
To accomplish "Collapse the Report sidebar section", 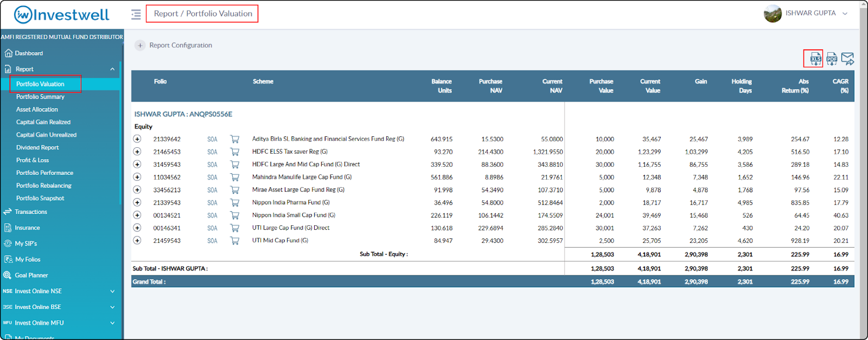I will pos(112,69).
